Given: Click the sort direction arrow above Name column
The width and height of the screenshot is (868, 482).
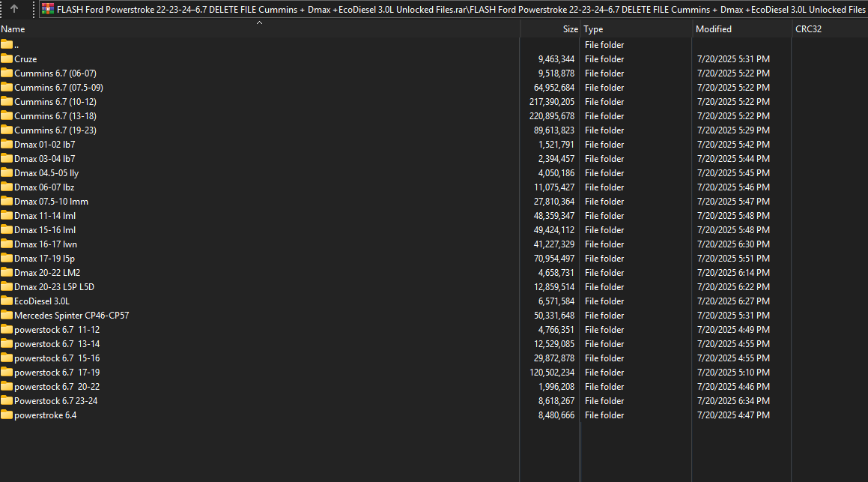Looking at the screenshot, I should [259, 22].
